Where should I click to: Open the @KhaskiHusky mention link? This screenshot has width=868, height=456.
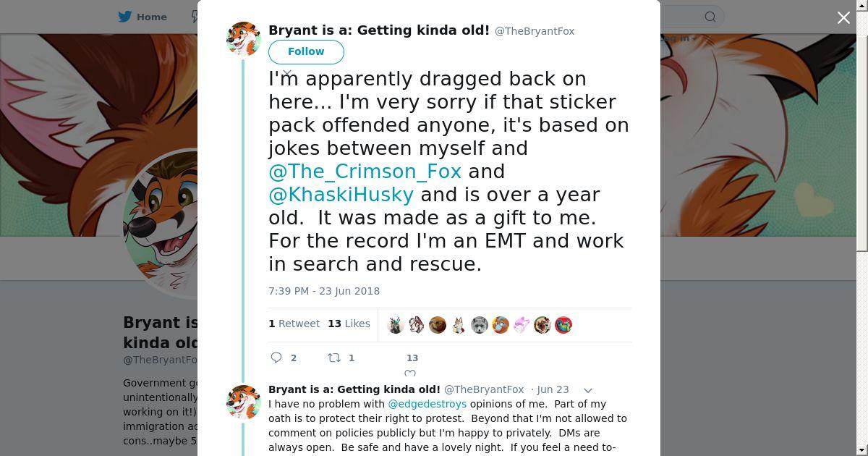(341, 195)
